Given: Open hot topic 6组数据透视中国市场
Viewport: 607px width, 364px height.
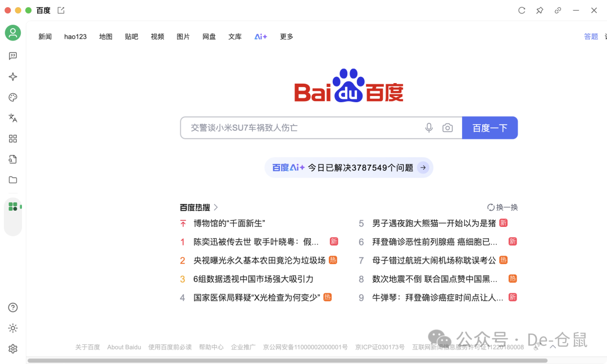Looking at the screenshot, I should coord(253,279).
